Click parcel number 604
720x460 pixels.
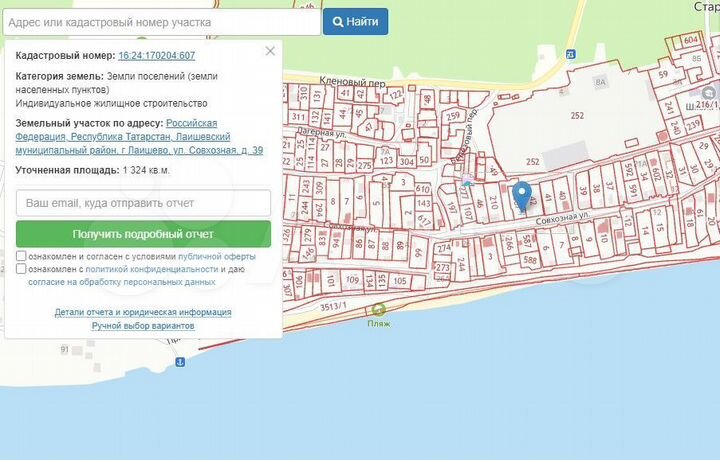[691, 40]
